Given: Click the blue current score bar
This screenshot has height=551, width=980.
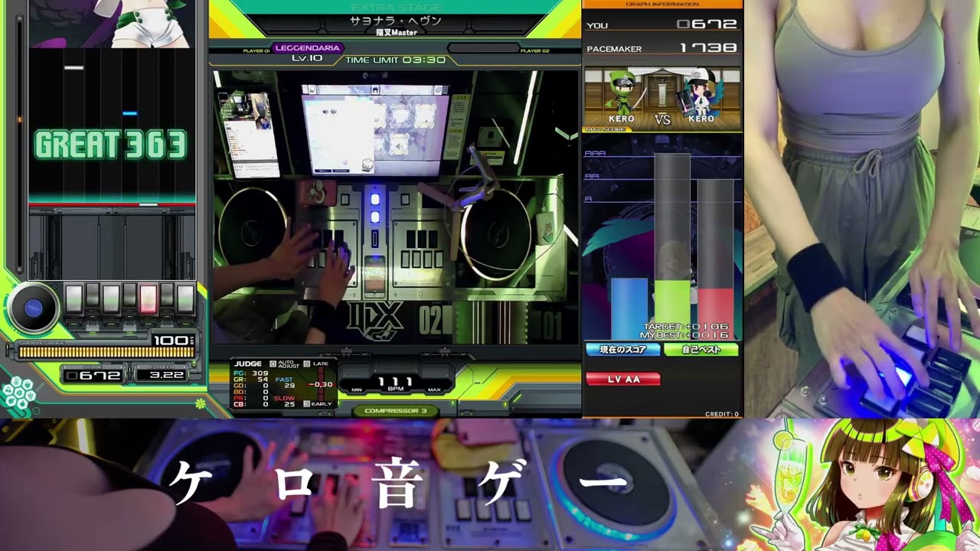Looking at the screenshot, I should point(629,308).
